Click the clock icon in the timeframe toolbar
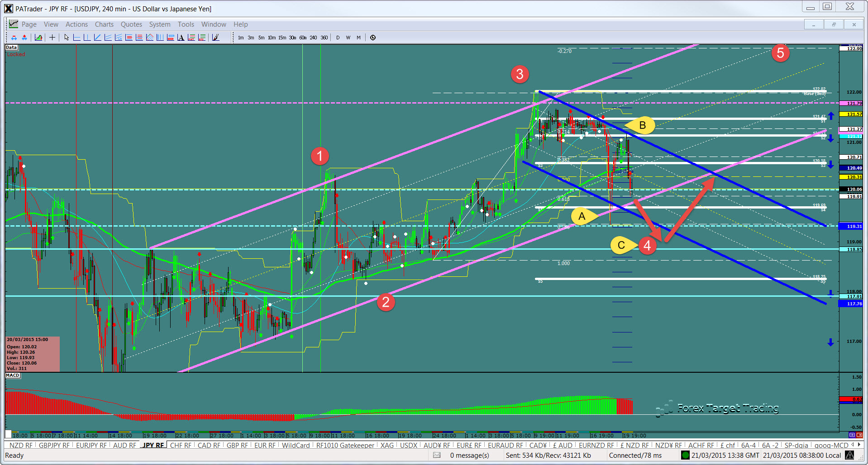 373,38
